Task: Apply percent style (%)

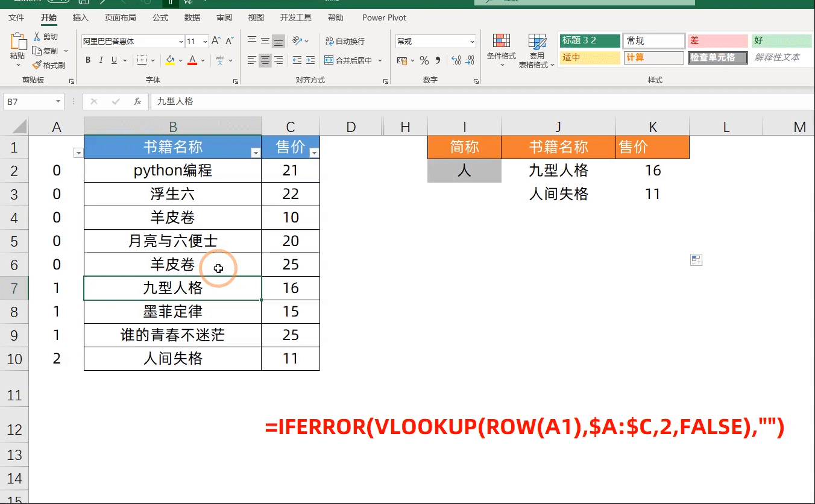Action: 424,60
